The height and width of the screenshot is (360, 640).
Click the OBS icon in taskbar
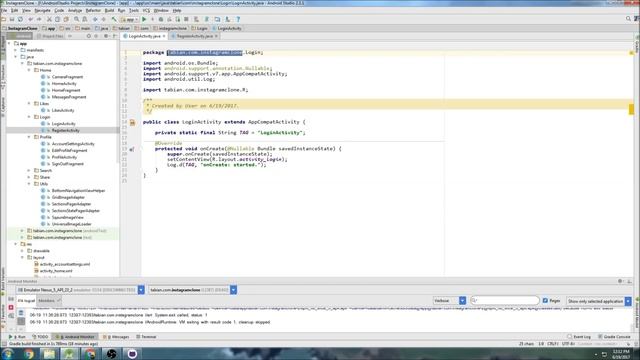111,354
